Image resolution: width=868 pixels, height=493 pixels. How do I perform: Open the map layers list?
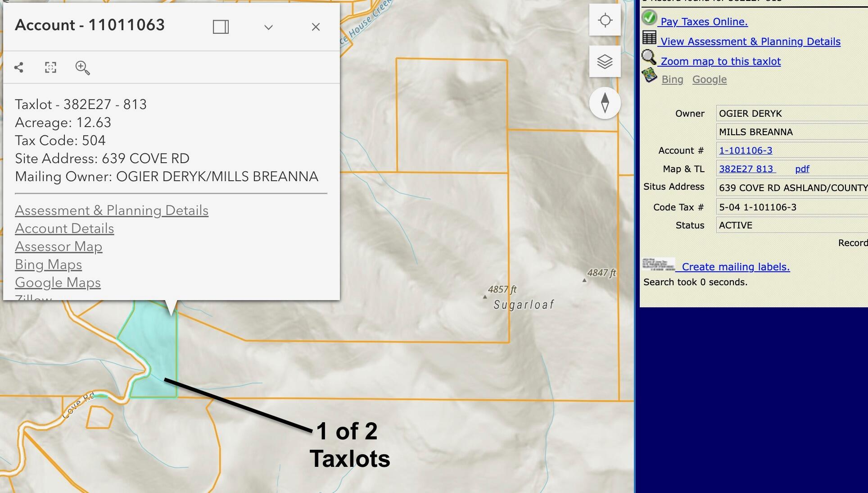[x=605, y=61]
